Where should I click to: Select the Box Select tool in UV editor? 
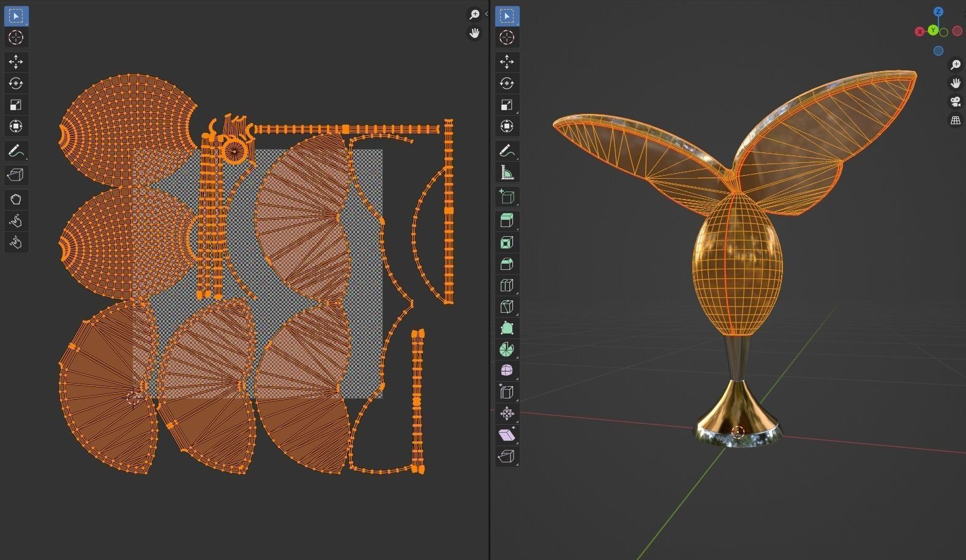tap(16, 16)
